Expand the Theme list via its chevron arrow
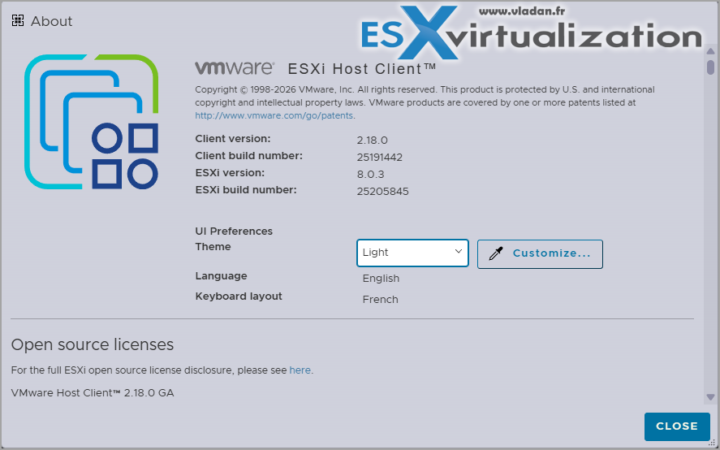This screenshot has width=720, height=450. [458, 252]
